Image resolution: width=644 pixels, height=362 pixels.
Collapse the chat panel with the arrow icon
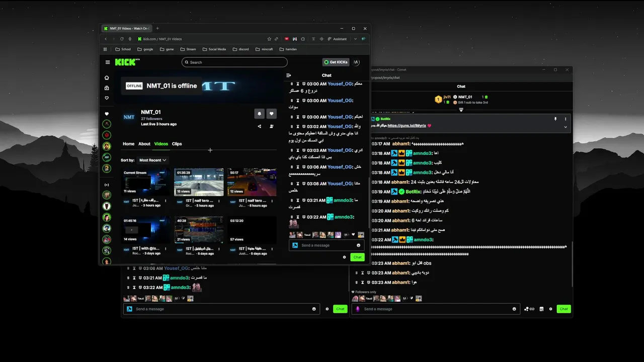(x=289, y=75)
